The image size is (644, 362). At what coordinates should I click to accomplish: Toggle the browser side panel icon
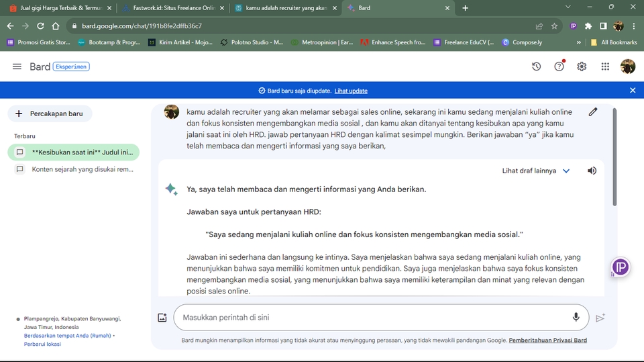click(603, 26)
